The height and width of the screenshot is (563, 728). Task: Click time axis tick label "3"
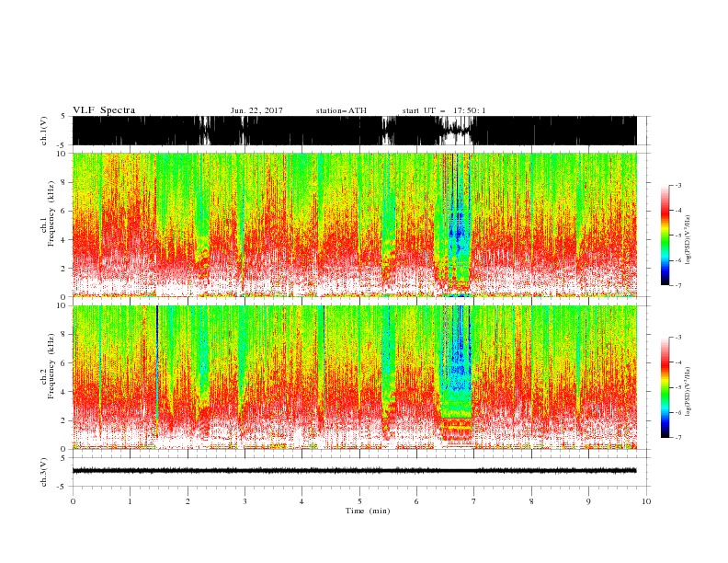tap(245, 501)
